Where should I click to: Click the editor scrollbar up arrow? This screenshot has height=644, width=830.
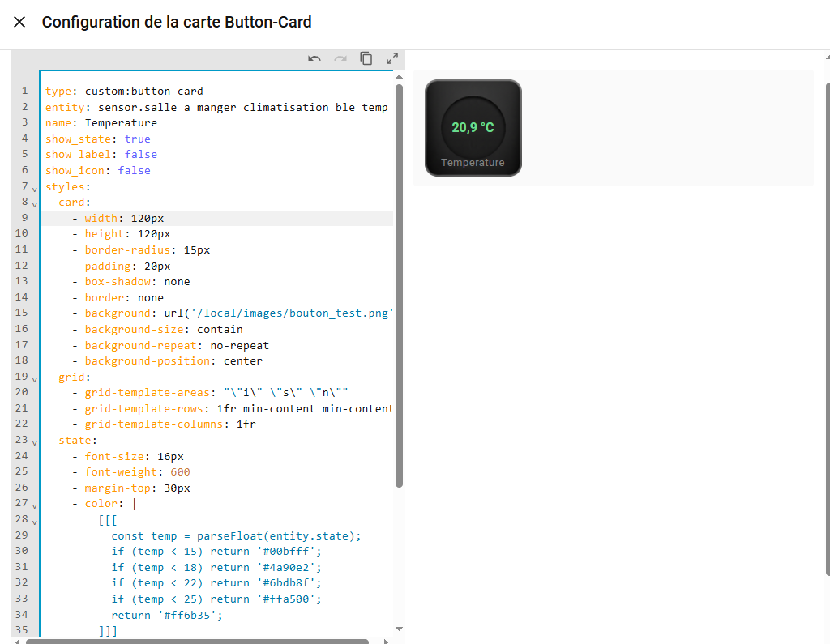pyautogui.click(x=399, y=78)
